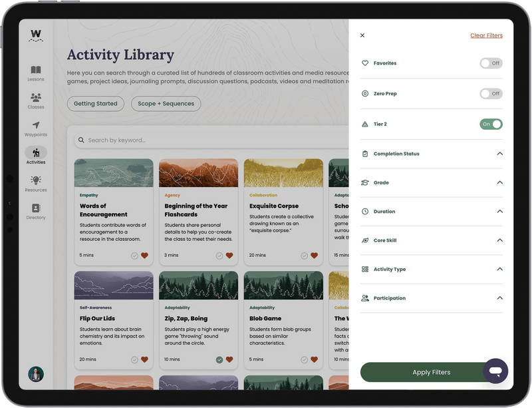Open the Getting Started section

pos(96,104)
